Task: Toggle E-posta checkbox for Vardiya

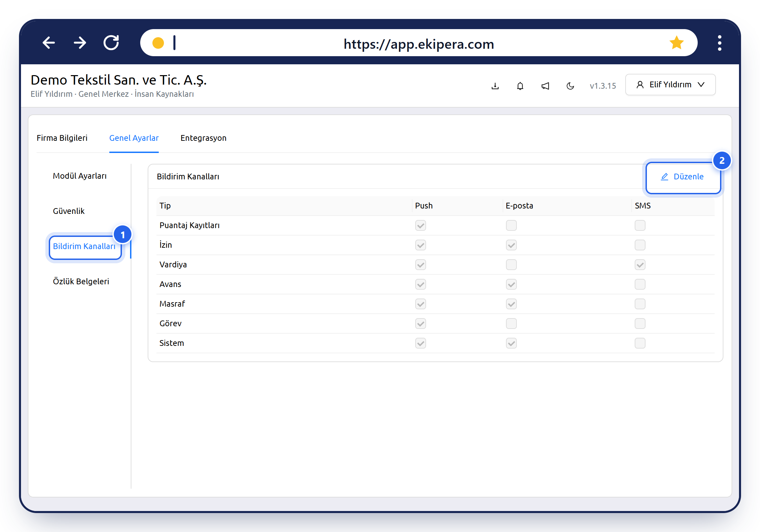Action: click(511, 265)
